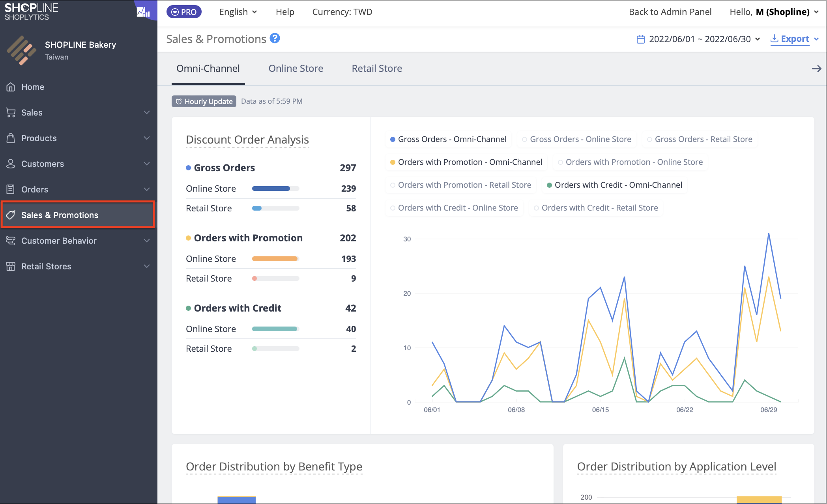Expand the Products sidebar menu

tap(79, 138)
